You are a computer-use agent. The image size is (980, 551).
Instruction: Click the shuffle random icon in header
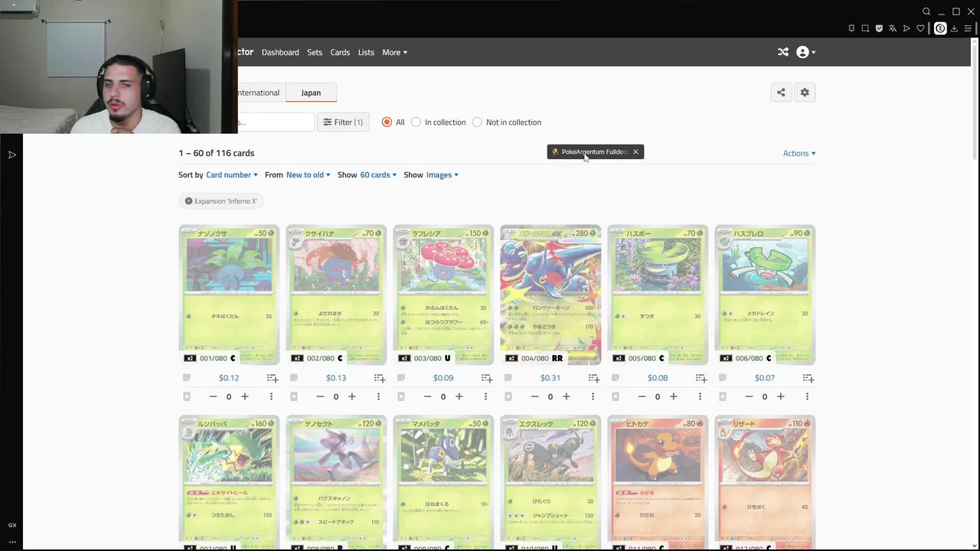pos(782,52)
